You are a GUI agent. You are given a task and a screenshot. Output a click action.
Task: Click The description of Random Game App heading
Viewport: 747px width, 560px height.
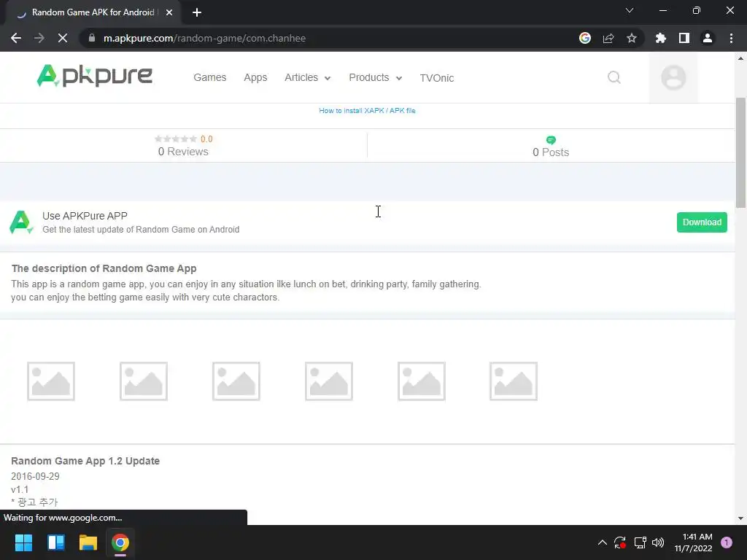tap(104, 268)
